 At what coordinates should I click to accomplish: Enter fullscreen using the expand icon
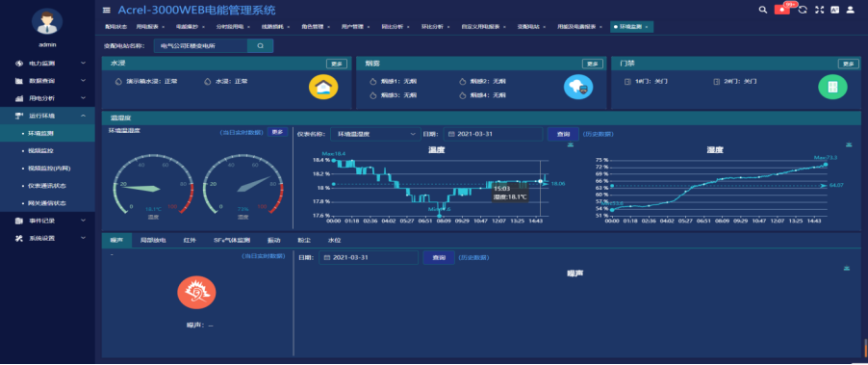(x=819, y=10)
